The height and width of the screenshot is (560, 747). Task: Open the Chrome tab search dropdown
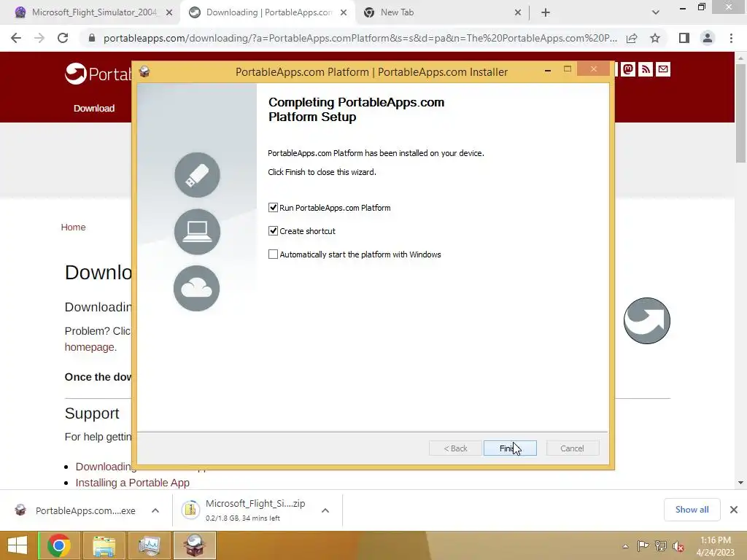click(656, 13)
